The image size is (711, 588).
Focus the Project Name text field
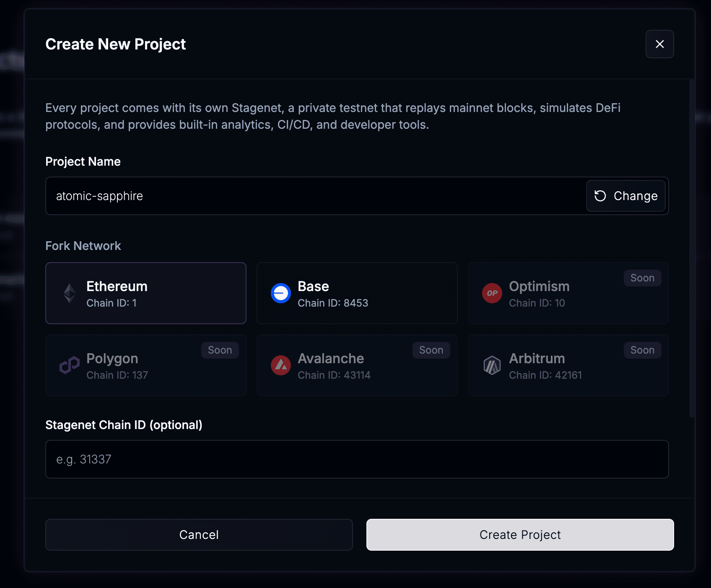(314, 196)
